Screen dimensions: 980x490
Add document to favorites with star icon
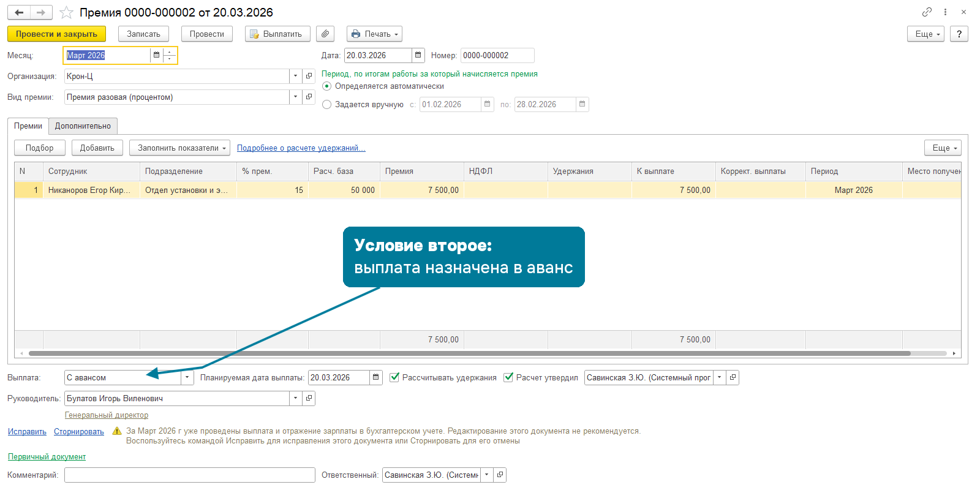[x=66, y=12]
